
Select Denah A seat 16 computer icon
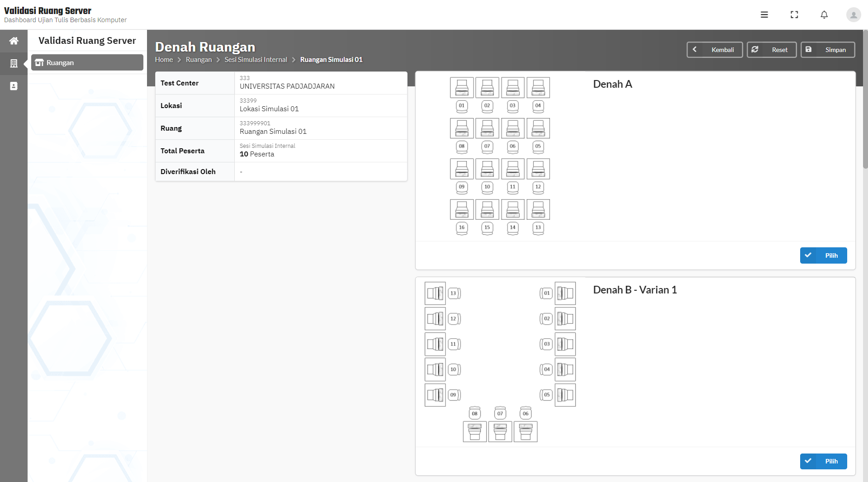coord(462,210)
